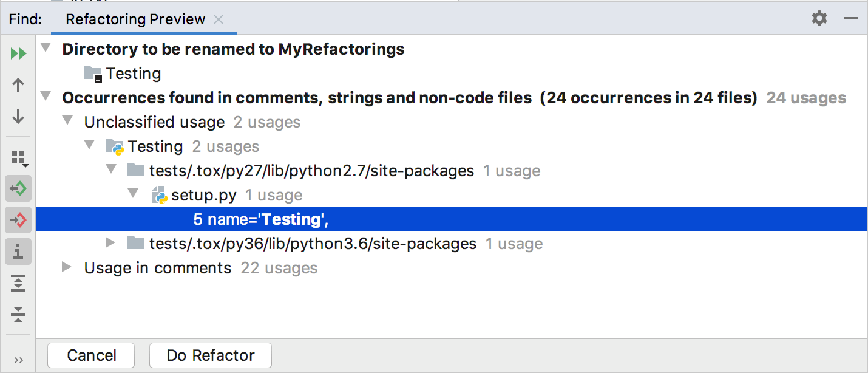Expand all nodes using expand-all icon

pos(18,283)
